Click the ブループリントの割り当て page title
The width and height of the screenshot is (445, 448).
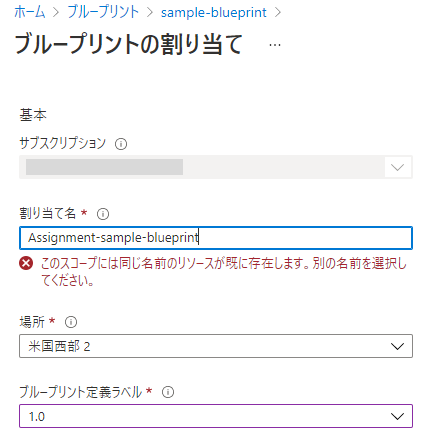[x=129, y=44]
